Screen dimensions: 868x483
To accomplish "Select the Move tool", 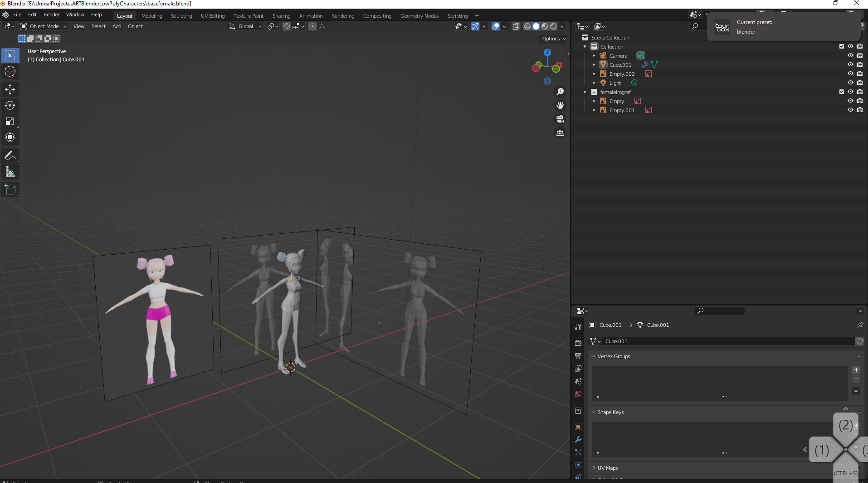I will point(10,89).
